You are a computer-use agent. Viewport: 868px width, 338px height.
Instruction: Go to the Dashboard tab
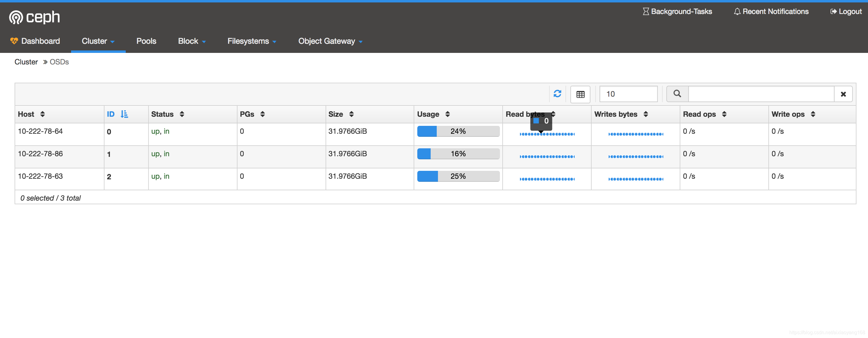coord(35,41)
